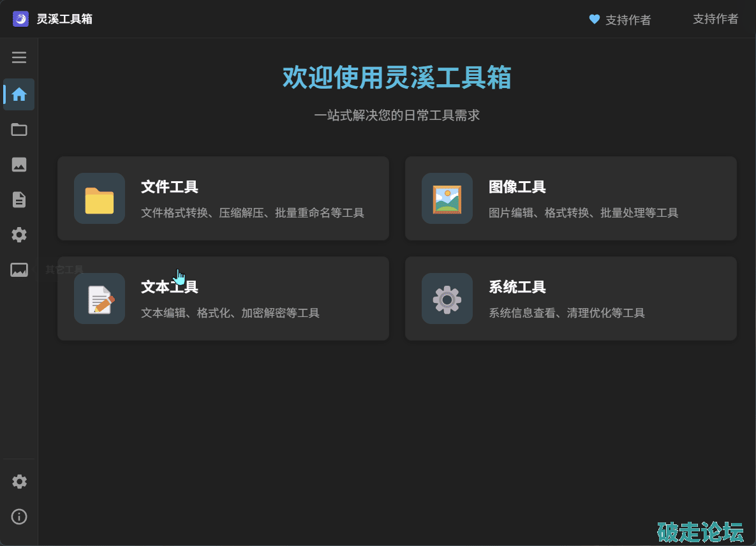Open the 系统工具 card

[570, 299]
